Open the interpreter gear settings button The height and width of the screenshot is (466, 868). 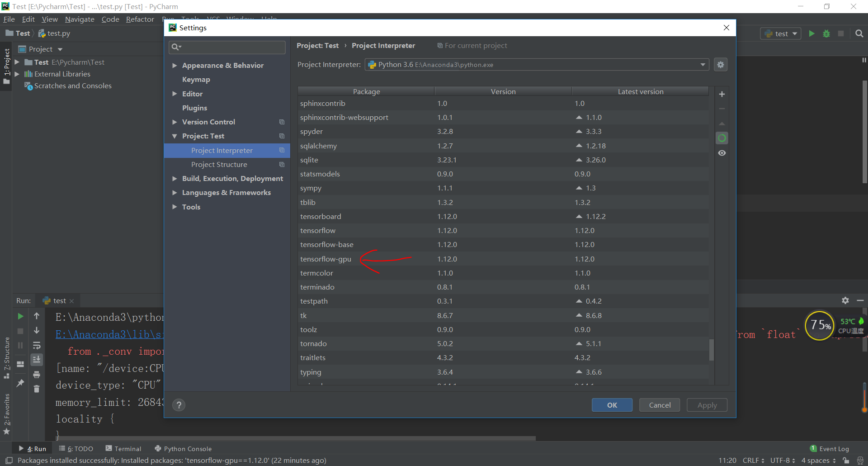[721, 65]
